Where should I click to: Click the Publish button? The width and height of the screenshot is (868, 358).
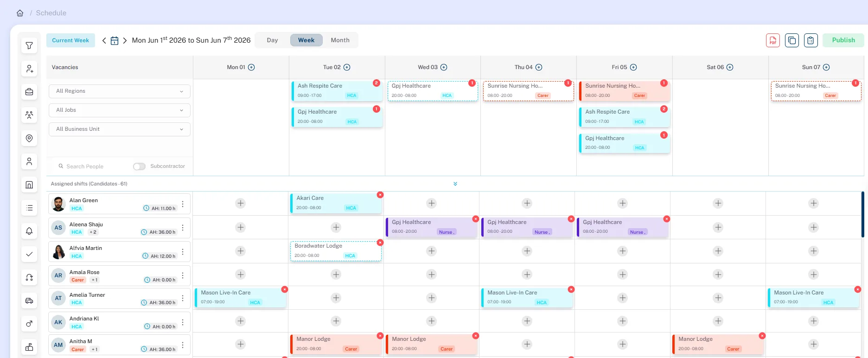pyautogui.click(x=843, y=40)
